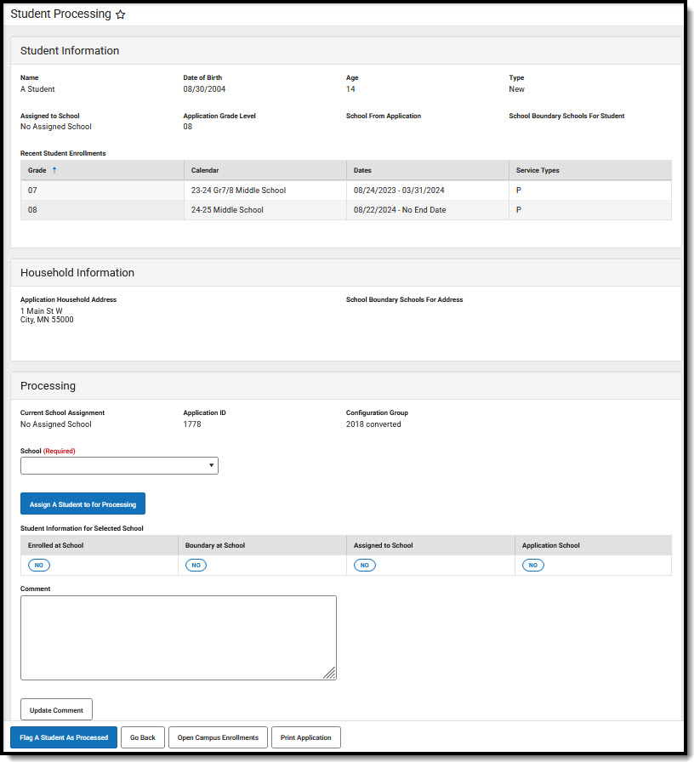Click Assign A Student to for Processing

pyautogui.click(x=83, y=503)
